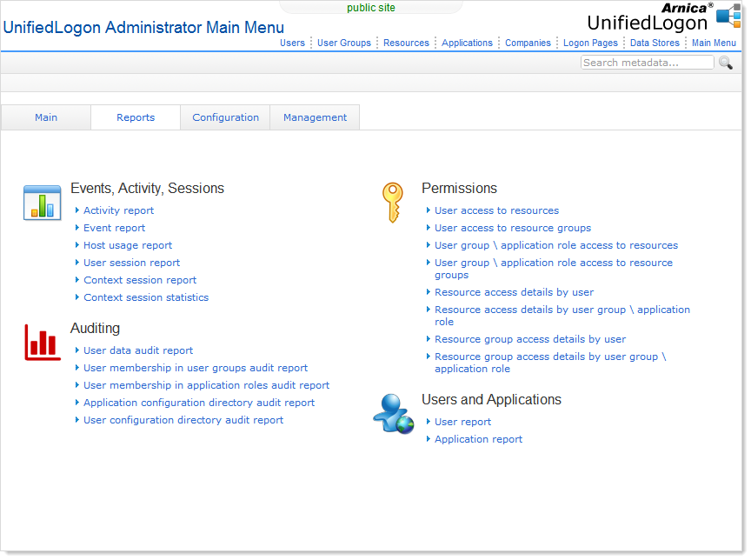Open the Application report link
Image resolution: width=751 pixels, height=560 pixels.
(x=478, y=439)
